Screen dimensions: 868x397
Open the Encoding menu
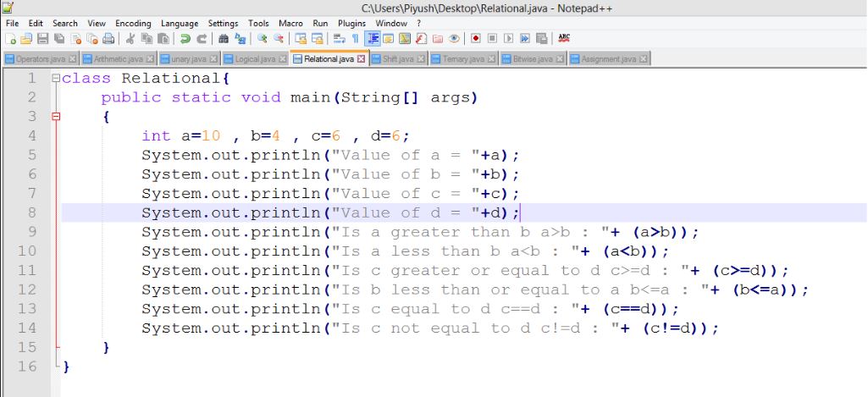tap(133, 23)
